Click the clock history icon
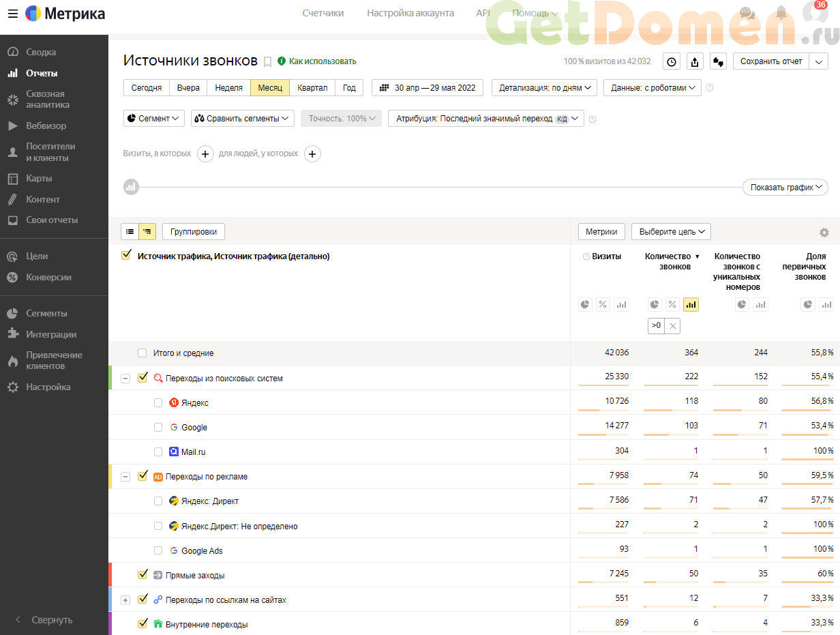This screenshot has height=635, width=840. pos(672,61)
